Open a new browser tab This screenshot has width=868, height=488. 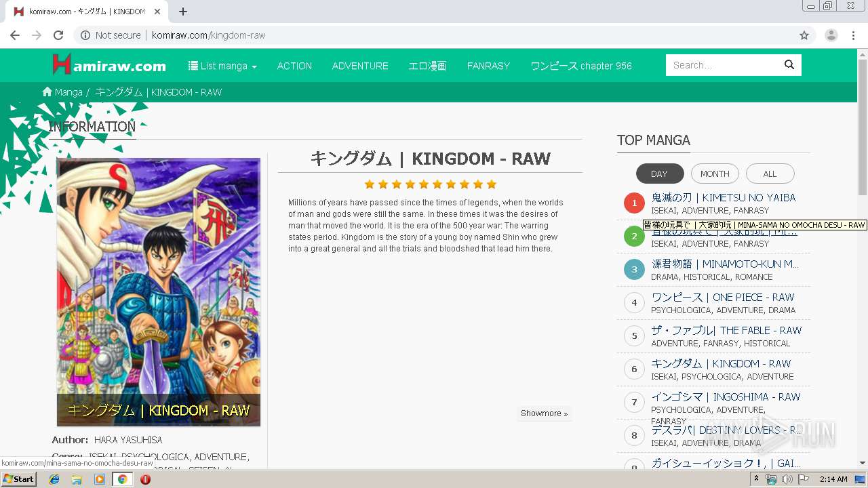(x=183, y=12)
